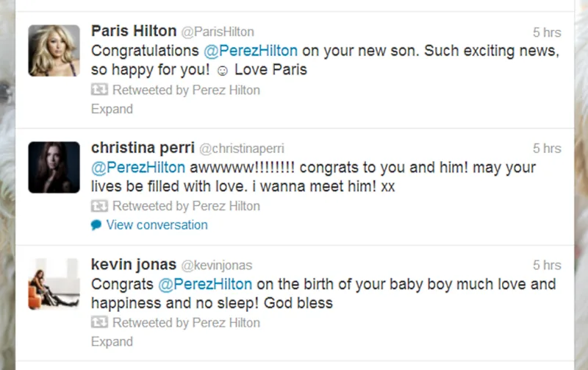Screen dimensions: 588x370
Task: Click christina perri's profile avatar
Action: pyautogui.click(x=54, y=167)
